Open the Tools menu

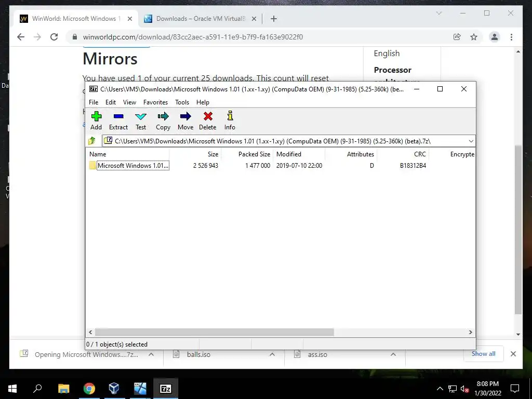[x=182, y=102]
